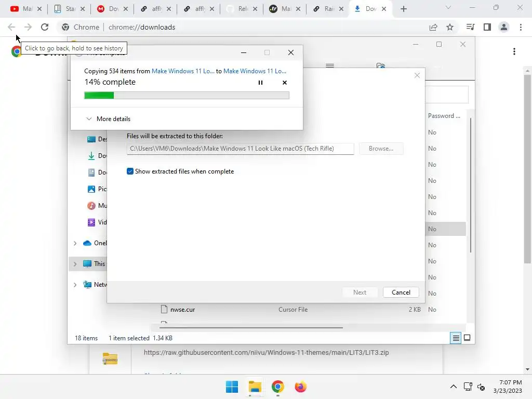This screenshot has height=399, width=532.
Task: Click LIT3.zip file icon on downloads page
Action: tap(110, 358)
